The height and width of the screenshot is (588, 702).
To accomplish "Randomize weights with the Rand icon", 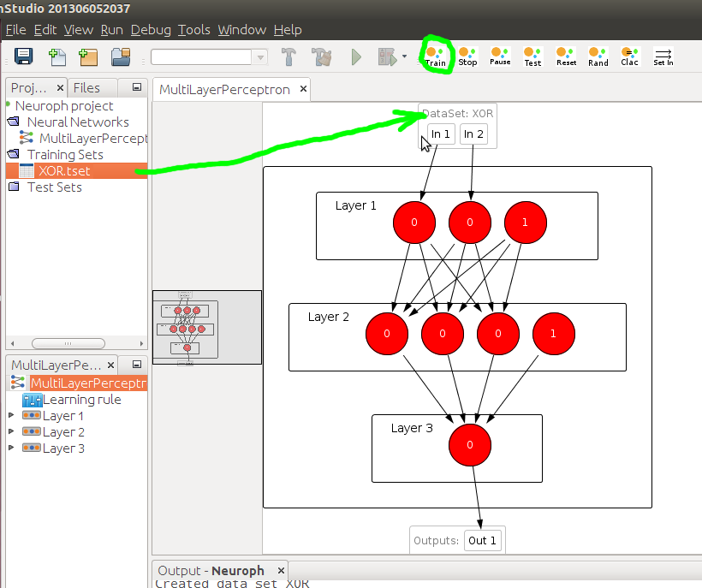I will click(x=598, y=56).
